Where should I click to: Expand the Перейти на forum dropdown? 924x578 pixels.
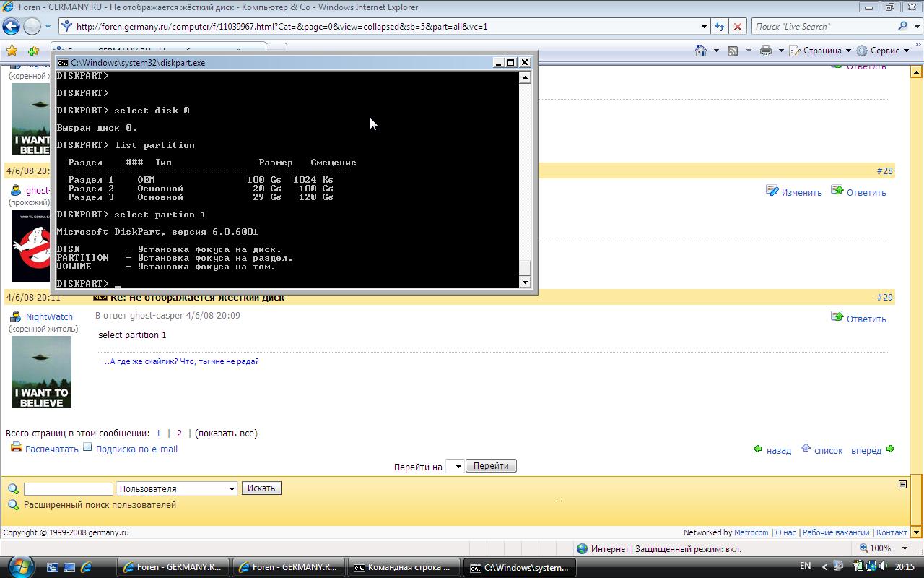point(455,467)
